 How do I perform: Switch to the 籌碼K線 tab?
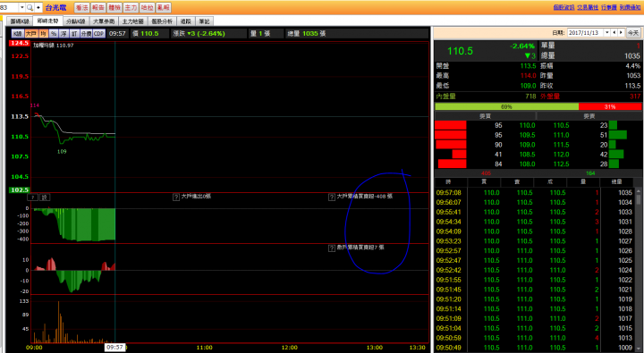20,21
